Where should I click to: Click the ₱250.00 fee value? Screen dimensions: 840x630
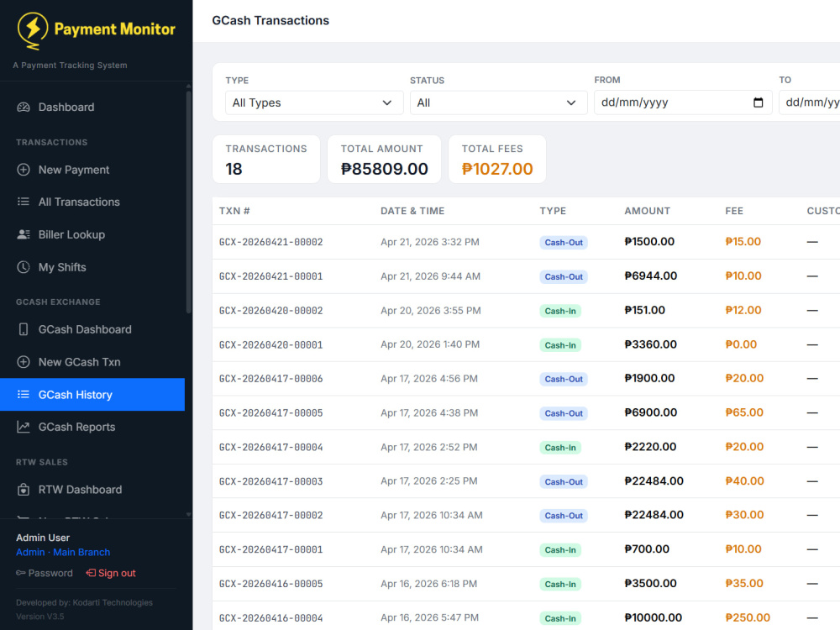(748, 617)
